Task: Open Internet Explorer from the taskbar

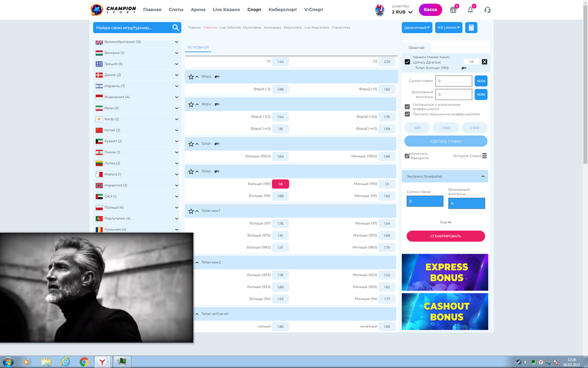Action: point(65,362)
